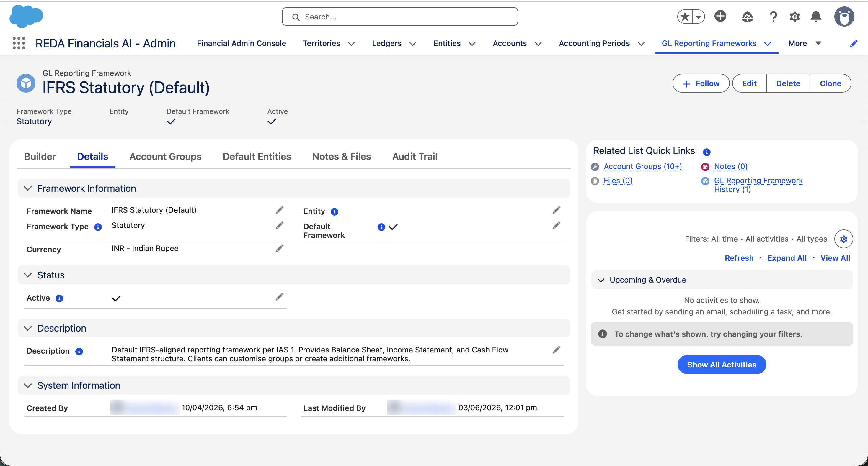The width and height of the screenshot is (868, 466).
Task: Click the Related List Quick Links info icon
Action: coord(707,152)
